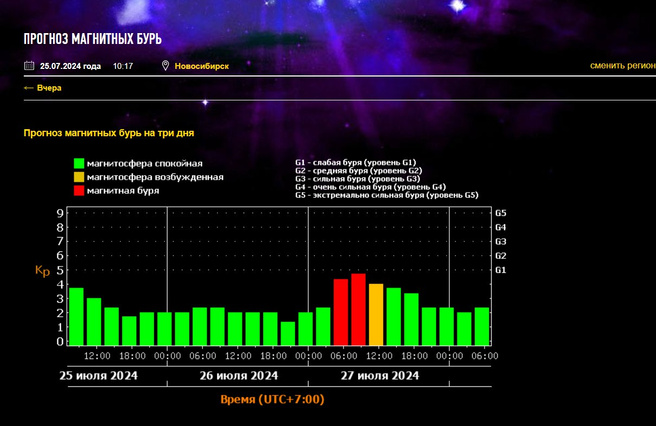Click the green legend swatch магнитосфера спокойная
This screenshot has width=656, height=426.
(79, 163)
